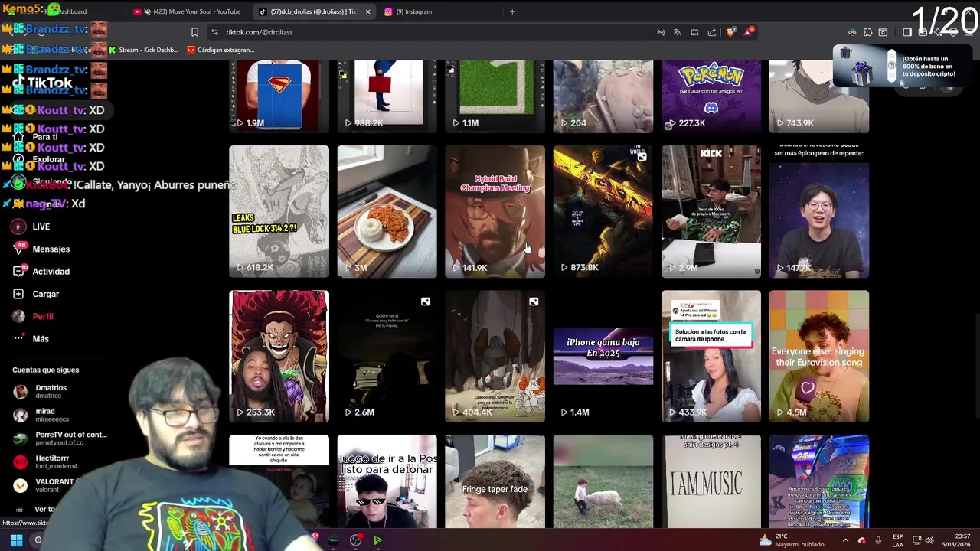The width and height of the screenshot is (980, 551).
Task: Open the iPhone gama baja En 2025 video
Action: pyautogui.click(x=603, y=356)
